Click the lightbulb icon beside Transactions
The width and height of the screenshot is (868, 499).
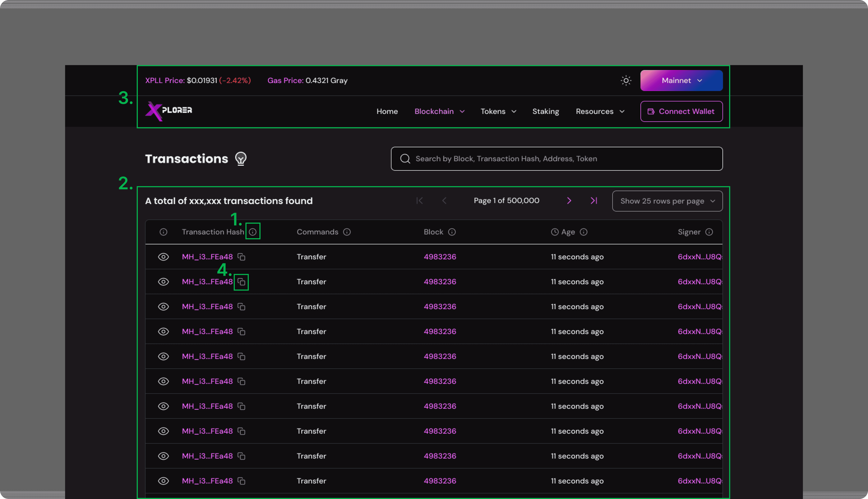241,159
